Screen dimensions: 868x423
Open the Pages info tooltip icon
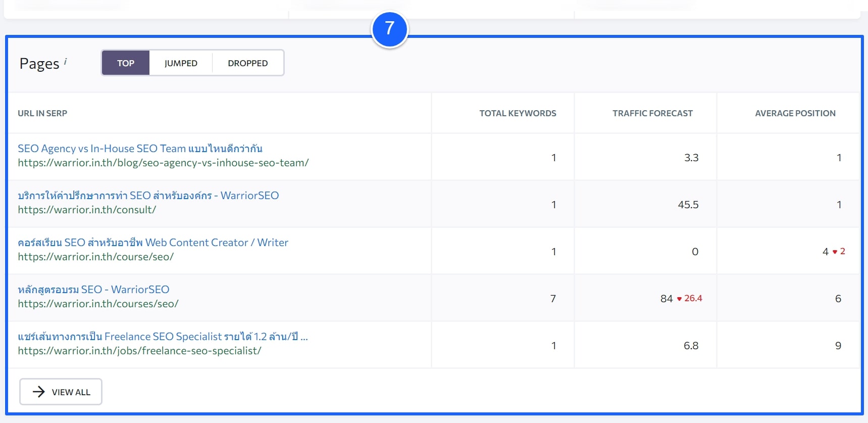65,61
